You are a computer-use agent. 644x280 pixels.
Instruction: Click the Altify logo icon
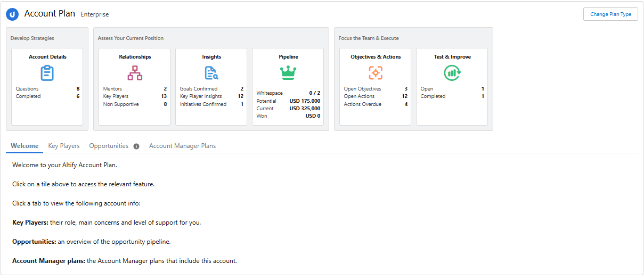[12, 14]
